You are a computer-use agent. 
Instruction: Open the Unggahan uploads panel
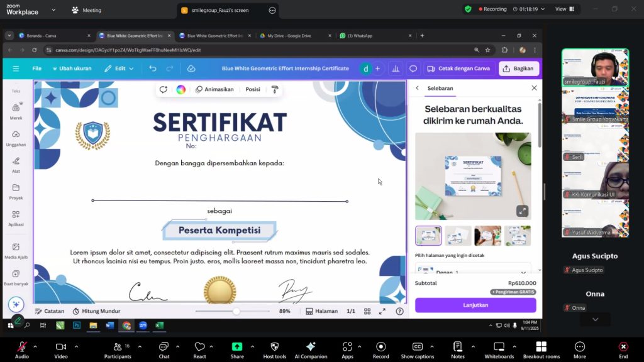[16, 138]
